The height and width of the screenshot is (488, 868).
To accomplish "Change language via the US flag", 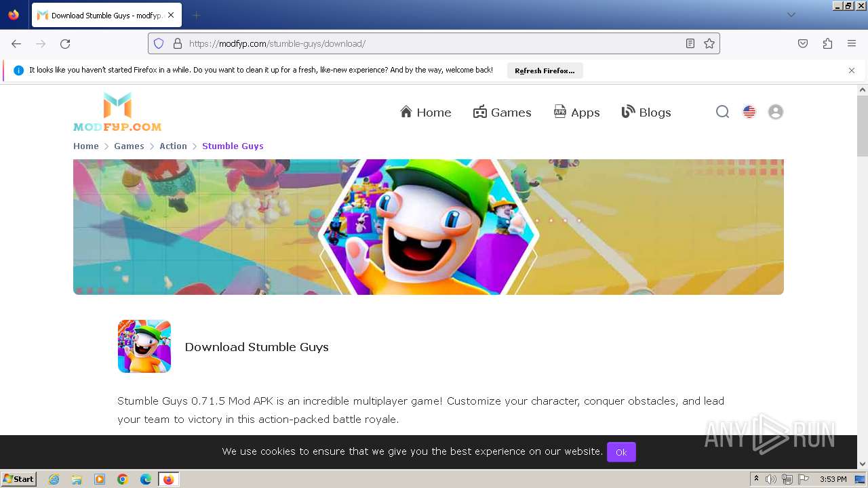I will tap(749, 112).
